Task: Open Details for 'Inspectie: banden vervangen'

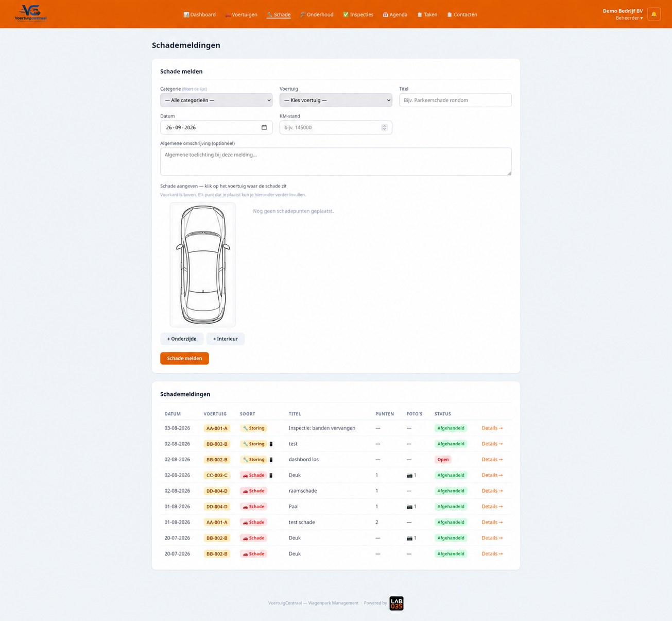Action: click(492, 428)
